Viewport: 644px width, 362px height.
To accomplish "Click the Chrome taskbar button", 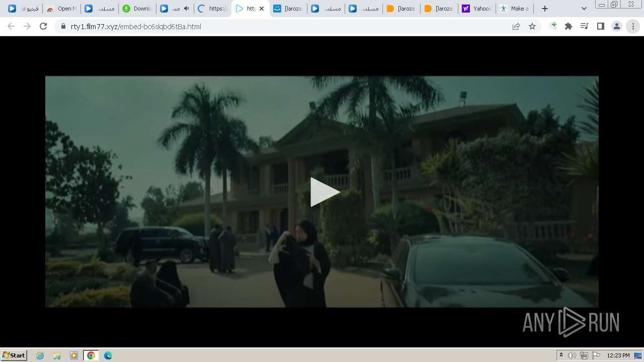I will pos(91,355).
